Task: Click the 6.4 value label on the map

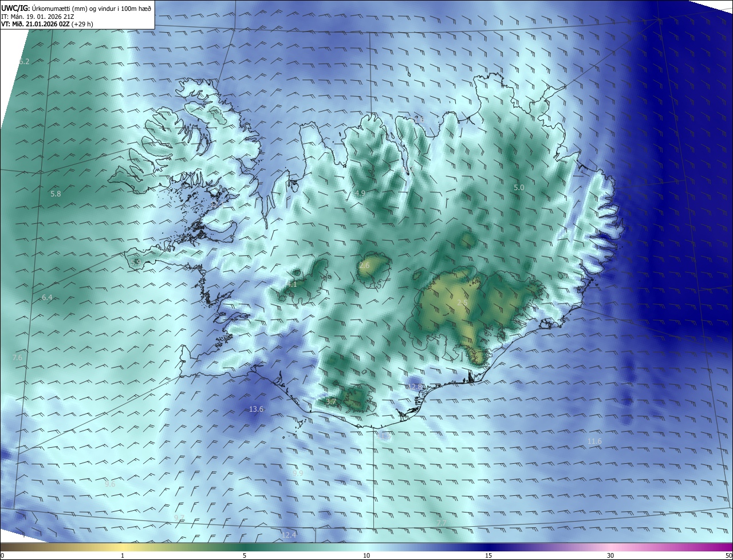Action: click(47, 298)
